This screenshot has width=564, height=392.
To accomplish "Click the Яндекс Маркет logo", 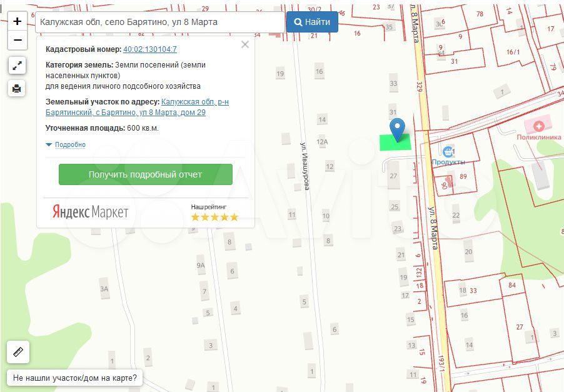I will click(90, 212).
